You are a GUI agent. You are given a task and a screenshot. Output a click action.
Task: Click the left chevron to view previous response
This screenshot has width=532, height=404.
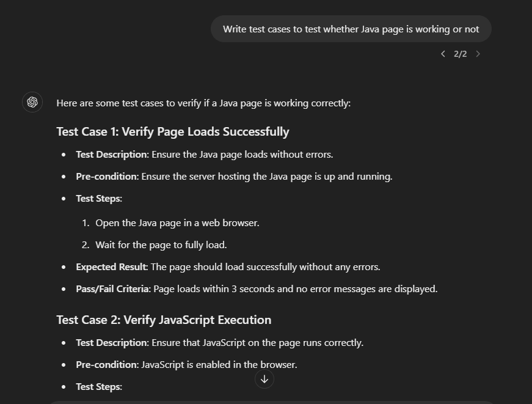[x=443, y=54]
